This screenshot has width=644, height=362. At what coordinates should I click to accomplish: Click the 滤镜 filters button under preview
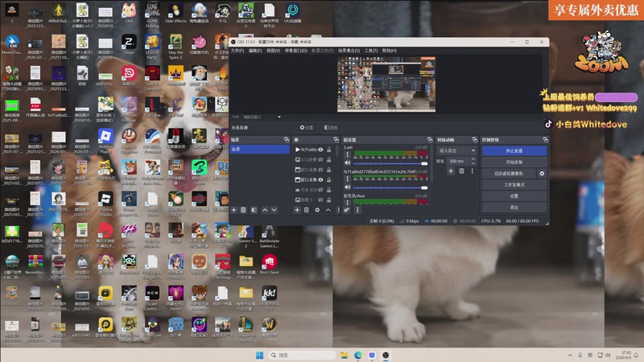(330, 128)
